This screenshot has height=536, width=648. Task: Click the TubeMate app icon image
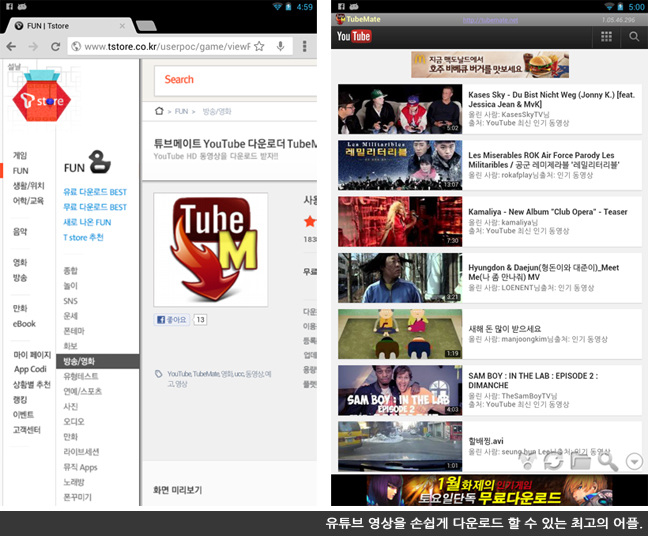click(x=211, y=250)
